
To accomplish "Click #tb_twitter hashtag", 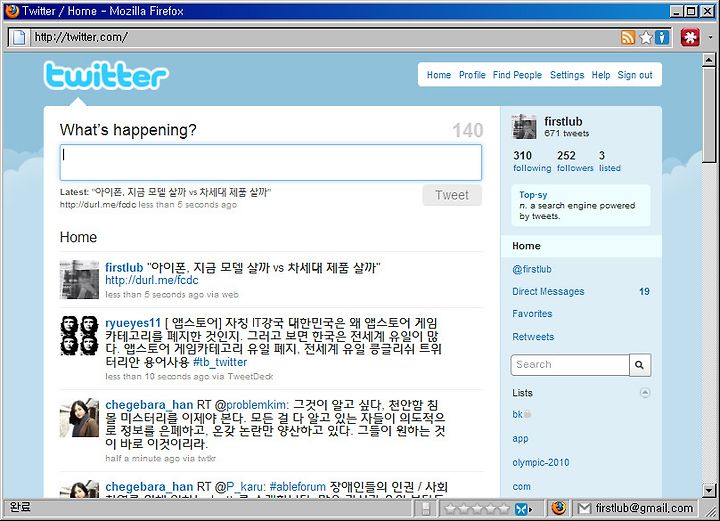I will [220, 362].
